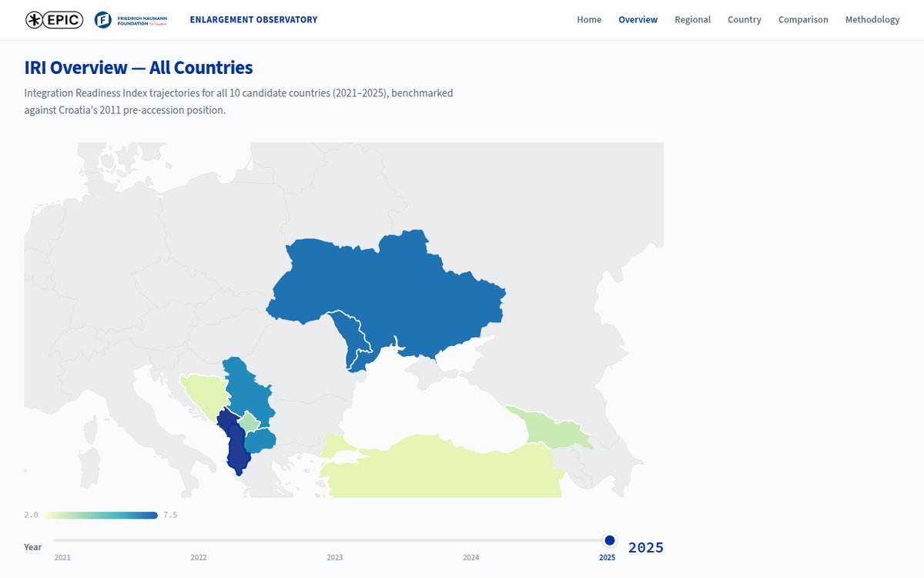Click the year slider handle at 2025
This screenshot has width=924, height=578.
pos(610,540)
